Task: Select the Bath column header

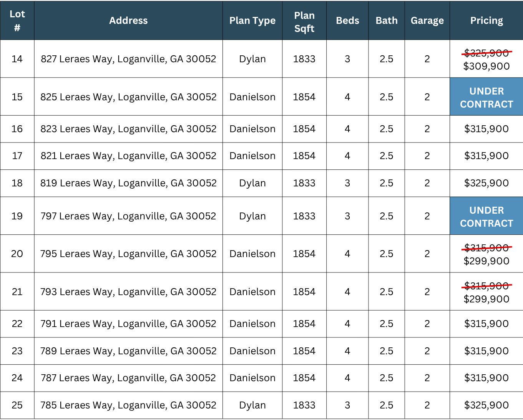Action: tap(387, 21)
